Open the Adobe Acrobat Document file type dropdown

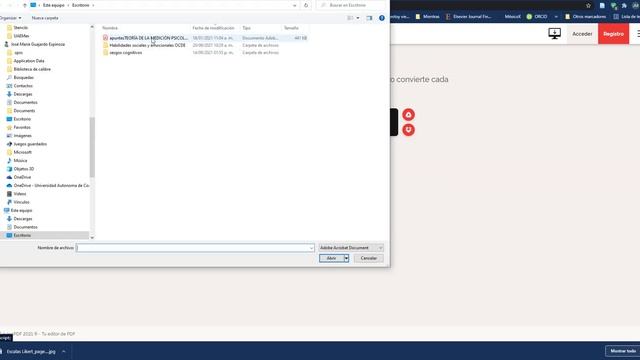tap(351, 248)
